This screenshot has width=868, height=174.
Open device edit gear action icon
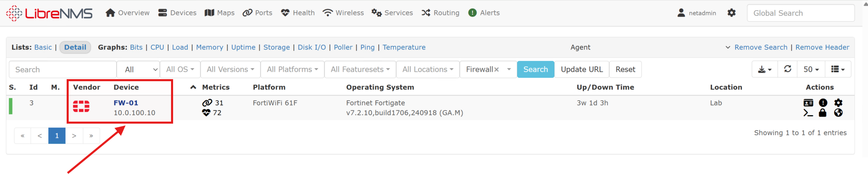(838, 103)
